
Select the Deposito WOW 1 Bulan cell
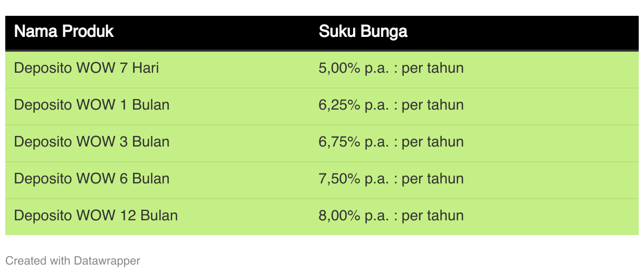click(x=92, y=105)
